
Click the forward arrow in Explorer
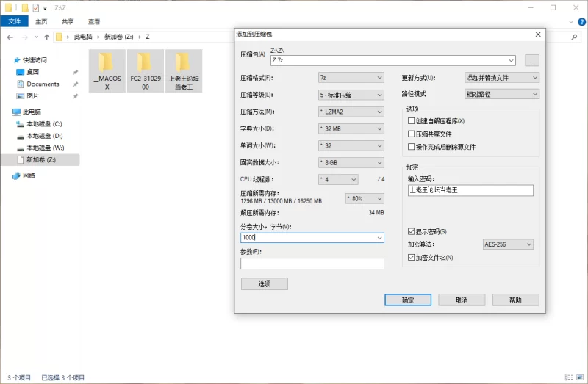[25, 37]
